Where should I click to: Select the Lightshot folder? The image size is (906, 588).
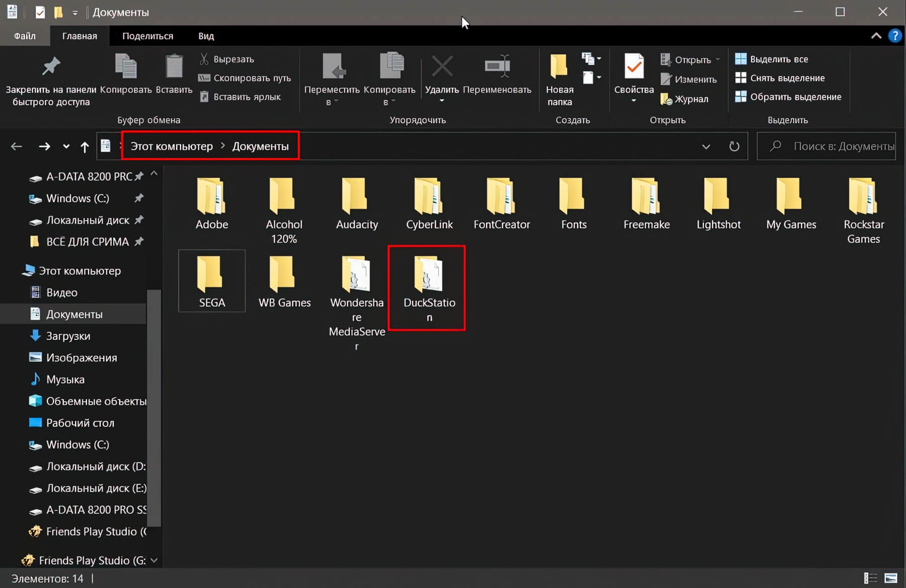coord(718,204)
